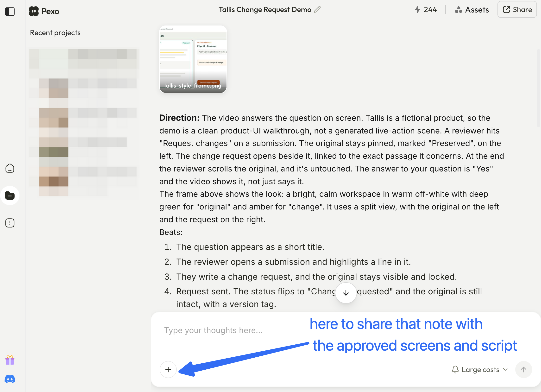The image size is (541, 392).
Task: Collapse the sidebar panel icon
Action: (x=10, y=11)
